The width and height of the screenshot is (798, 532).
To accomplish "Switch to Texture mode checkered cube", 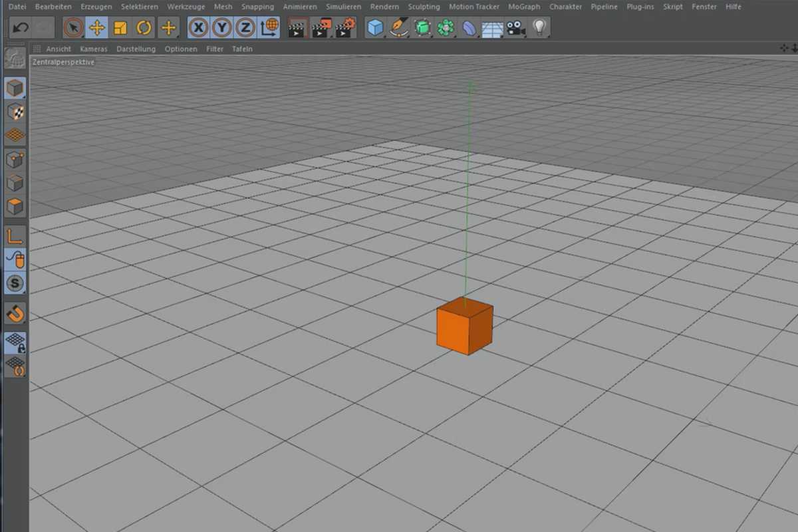I will 15,112.
